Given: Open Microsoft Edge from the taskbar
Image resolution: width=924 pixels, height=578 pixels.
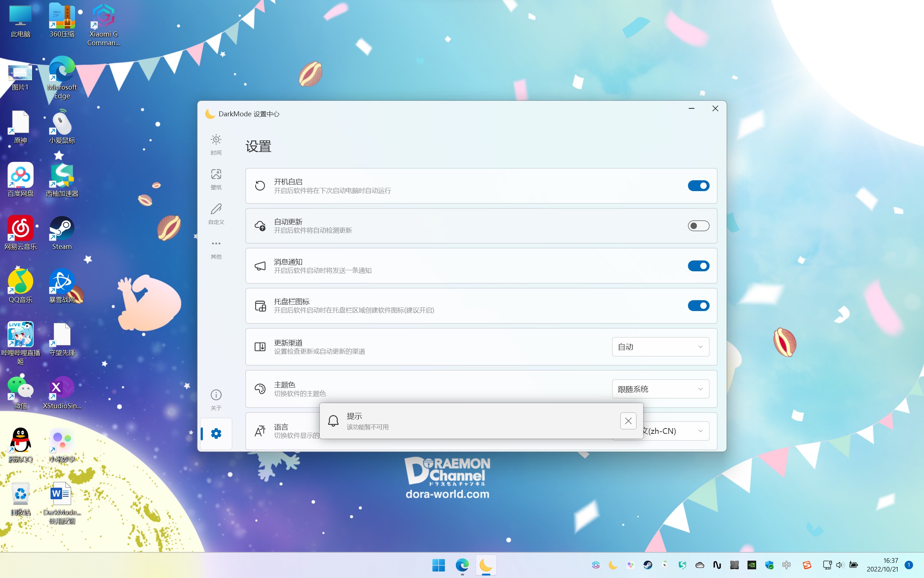Looking at the screenshot, I should (x=462, y=565).
